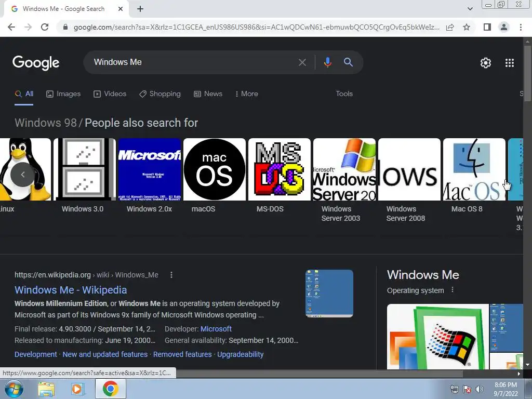This screenshot has height=399, width=532.
Task: Open Removed features link
Action: point(182,354)
